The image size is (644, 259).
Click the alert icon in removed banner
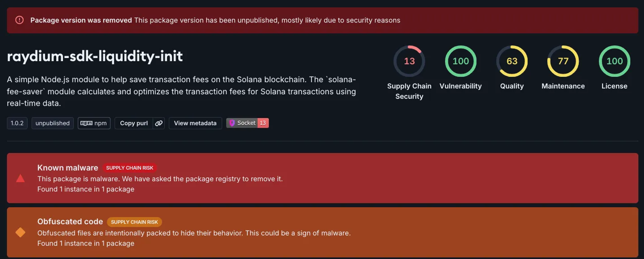[19, 20]
